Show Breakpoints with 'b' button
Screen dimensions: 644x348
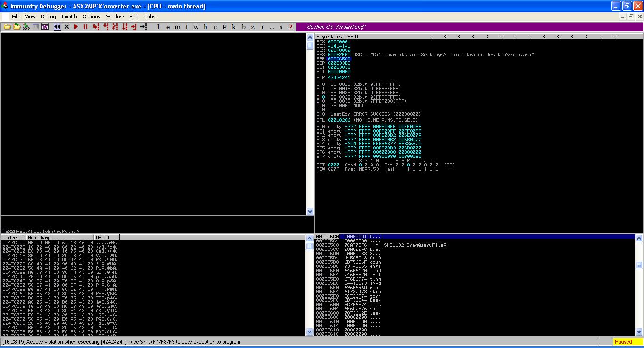coord(243,27)
